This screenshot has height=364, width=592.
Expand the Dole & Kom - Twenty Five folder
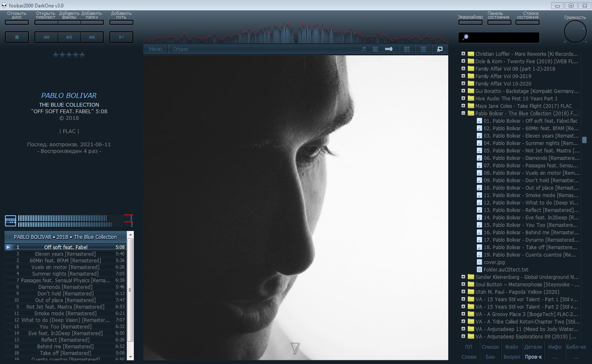pyautogui.click(x=463, y=61)
